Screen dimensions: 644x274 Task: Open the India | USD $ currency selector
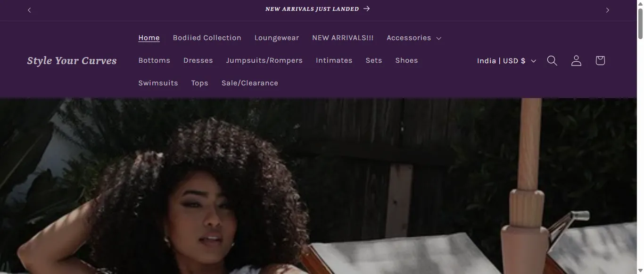506,61
